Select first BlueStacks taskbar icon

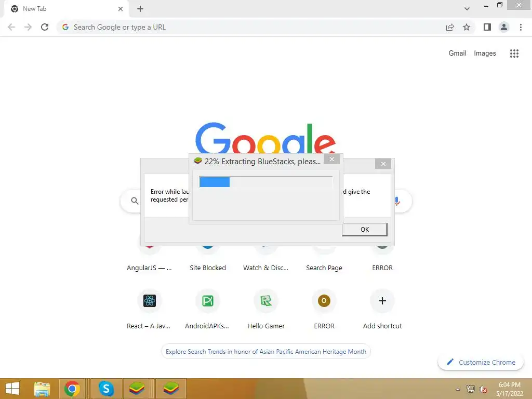click(137, 389)
